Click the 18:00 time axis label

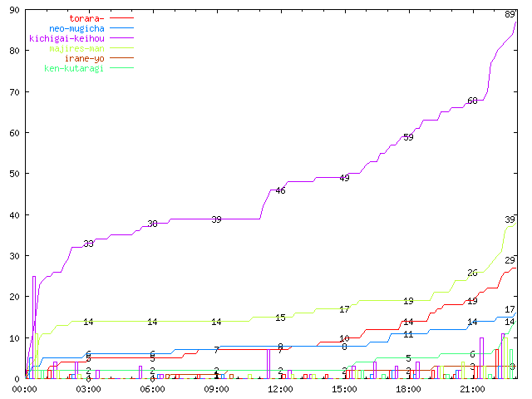408,389
